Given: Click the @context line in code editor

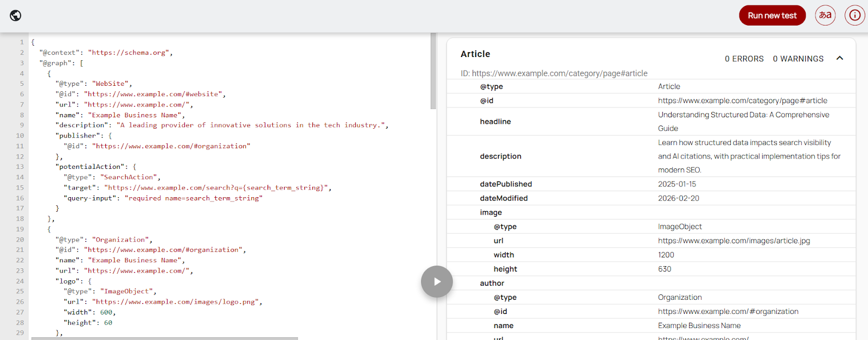Looking at the screenshot, I should pos(106,53).
